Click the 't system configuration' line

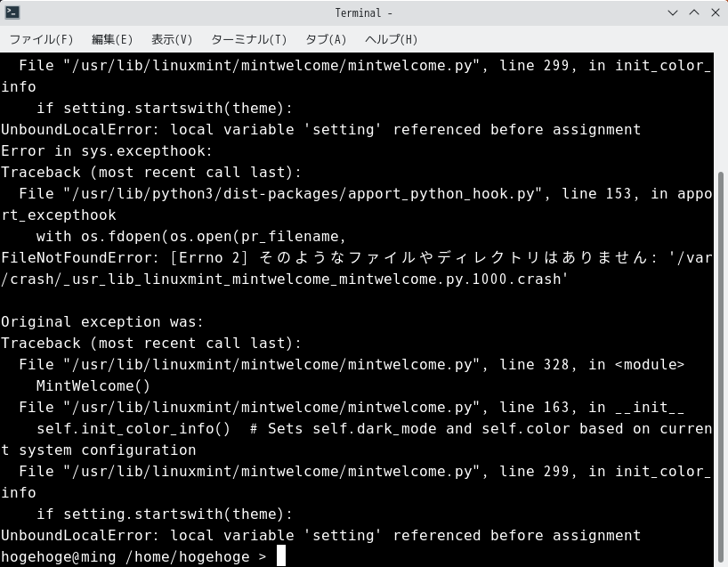(99, 450)
